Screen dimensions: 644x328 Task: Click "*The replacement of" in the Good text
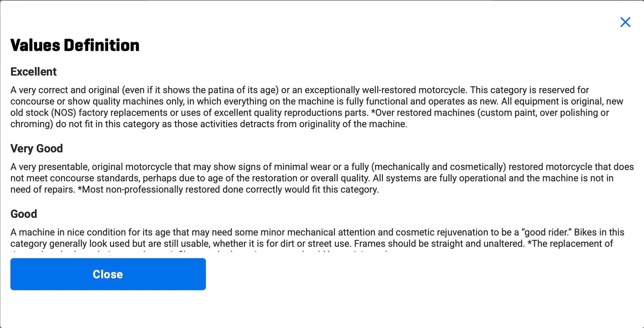(x=570, y=244)
